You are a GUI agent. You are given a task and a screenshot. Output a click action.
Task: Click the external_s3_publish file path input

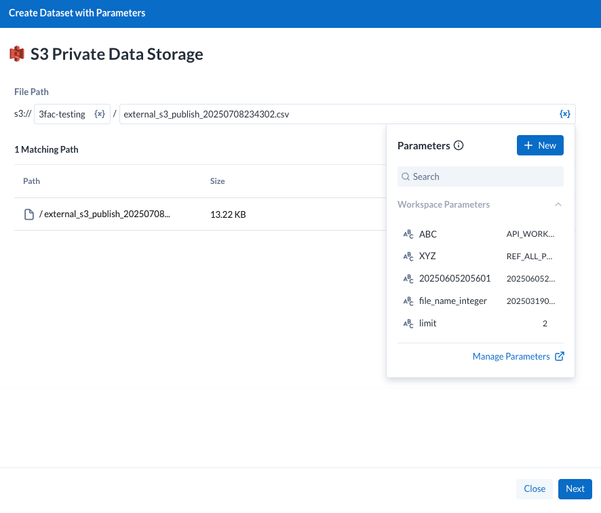point(347,114)
